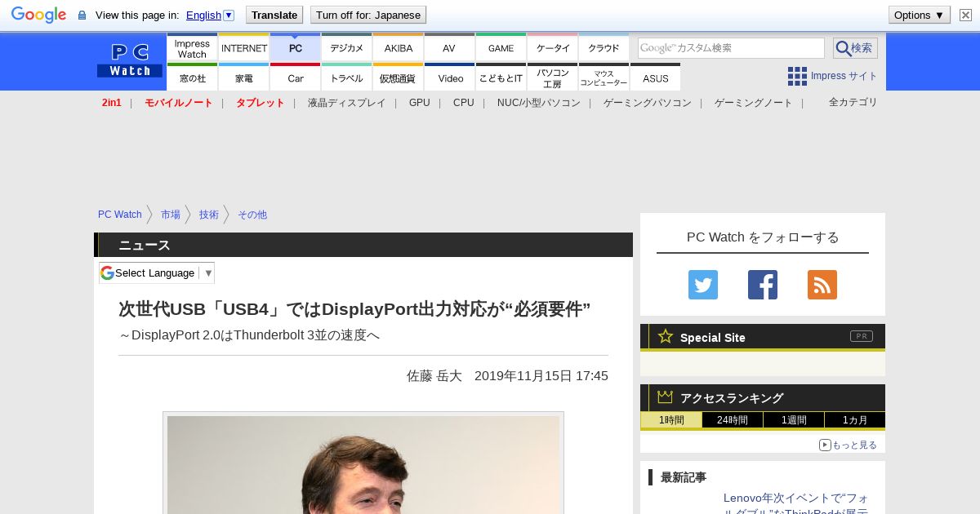The width and height of the screenshot is (980, 514).
Task: Click the PC Watch breadcrumb link
Action: coord(120,215)
